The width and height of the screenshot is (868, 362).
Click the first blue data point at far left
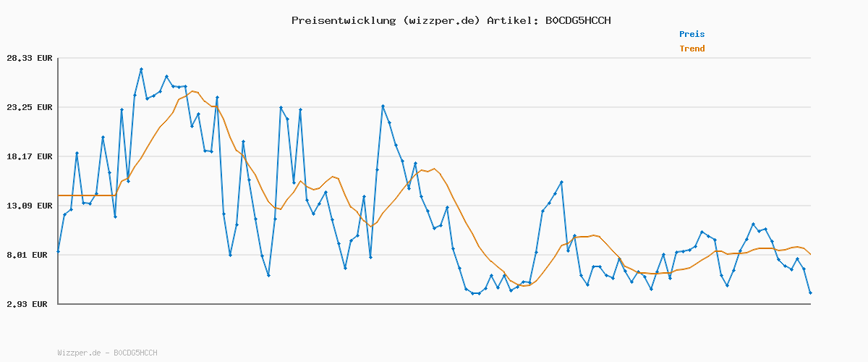[58, 251]
